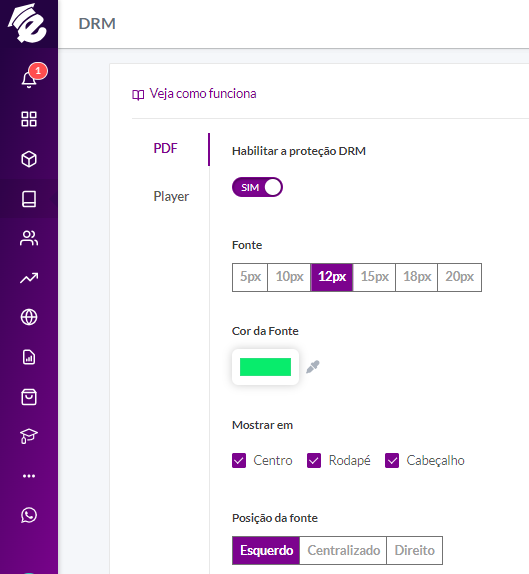Image resolution: width=529 pixels, height=574 pixels.
Task: Open the book content icon in sidebar
Action: click(x=29, y=199)
